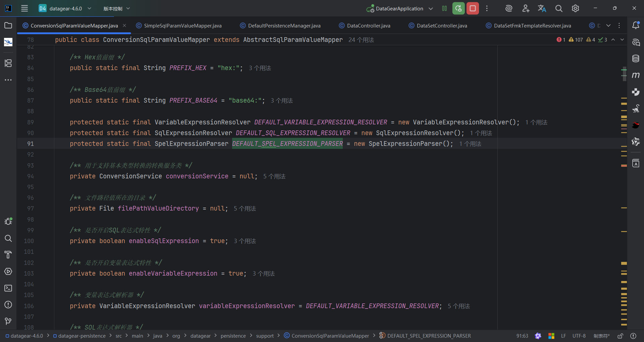Open the UTF-8 encoding selector
Viewport: 644px width, 342px height.
point(579,336)
